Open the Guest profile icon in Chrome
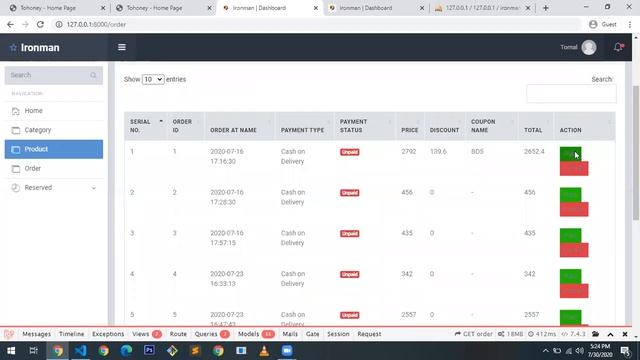Screen dimensions: 640x360 pos(593,24)
